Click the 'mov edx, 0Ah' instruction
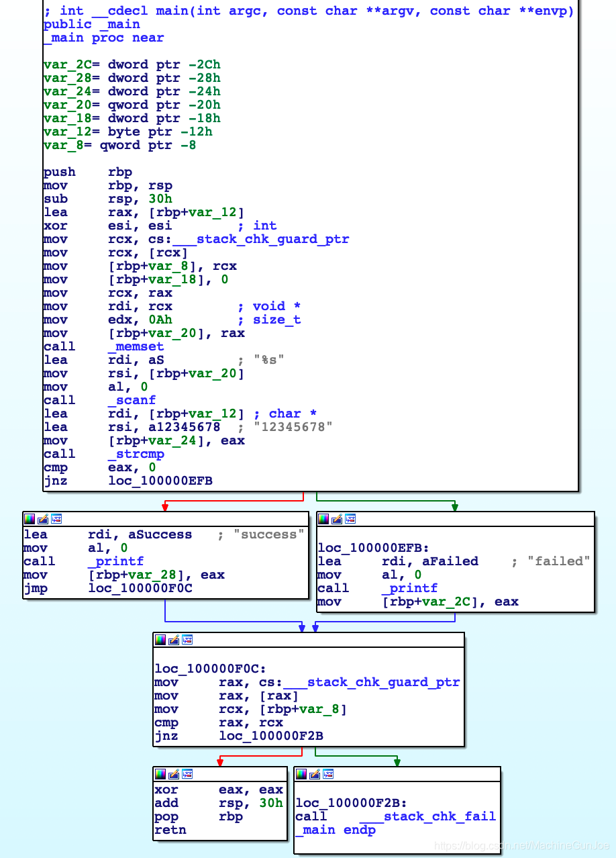Image resolution: width=616 pixels, height=858 pixels. [107, 320]
